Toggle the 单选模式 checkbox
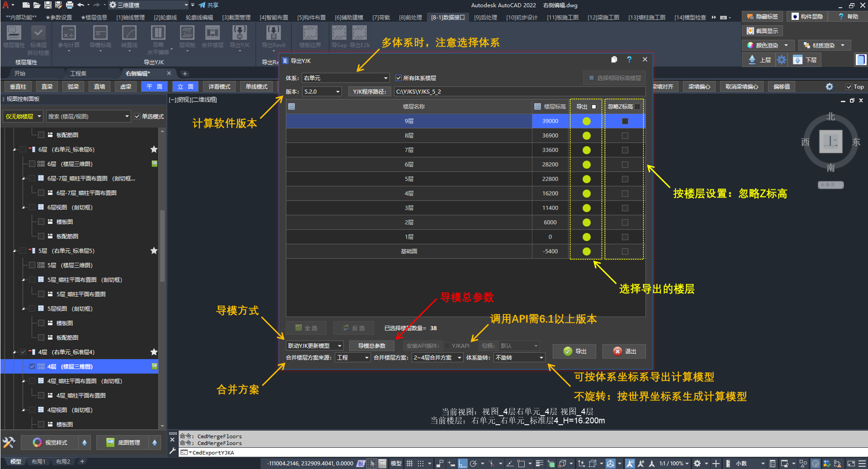 click(x=137, y=117)
